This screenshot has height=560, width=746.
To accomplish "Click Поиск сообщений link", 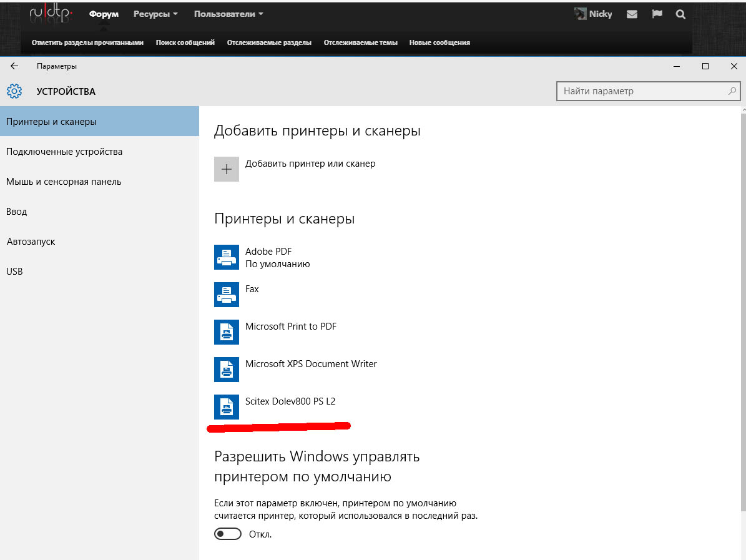I will coord(185,42).
